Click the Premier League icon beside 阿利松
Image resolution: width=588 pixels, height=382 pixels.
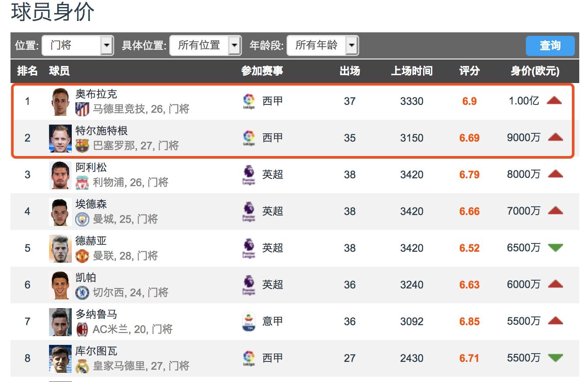[x=248, y=174]
